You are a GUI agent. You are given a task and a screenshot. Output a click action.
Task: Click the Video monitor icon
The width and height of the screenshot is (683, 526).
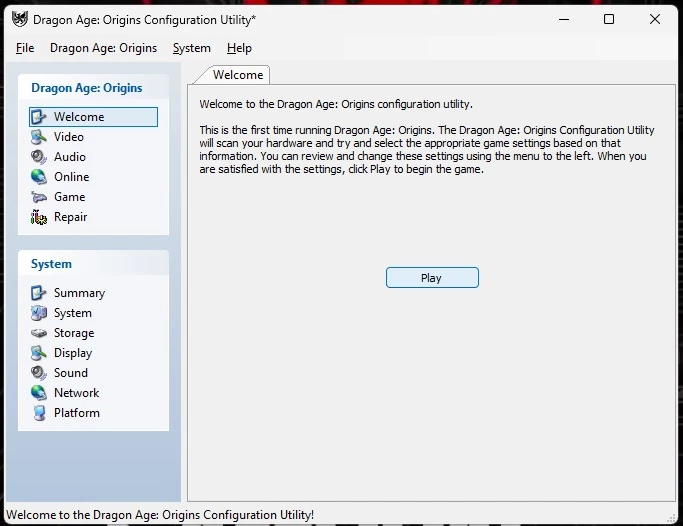(x=38, y=137)
